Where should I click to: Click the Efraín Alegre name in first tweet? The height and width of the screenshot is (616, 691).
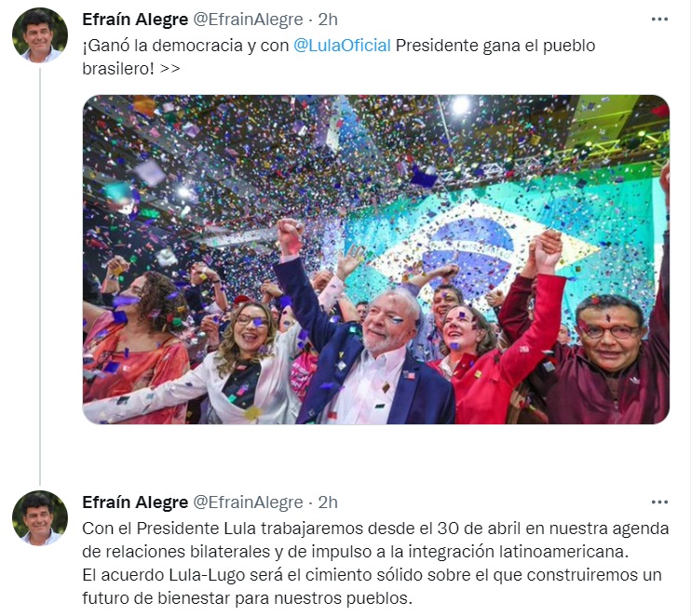(135, 20)
